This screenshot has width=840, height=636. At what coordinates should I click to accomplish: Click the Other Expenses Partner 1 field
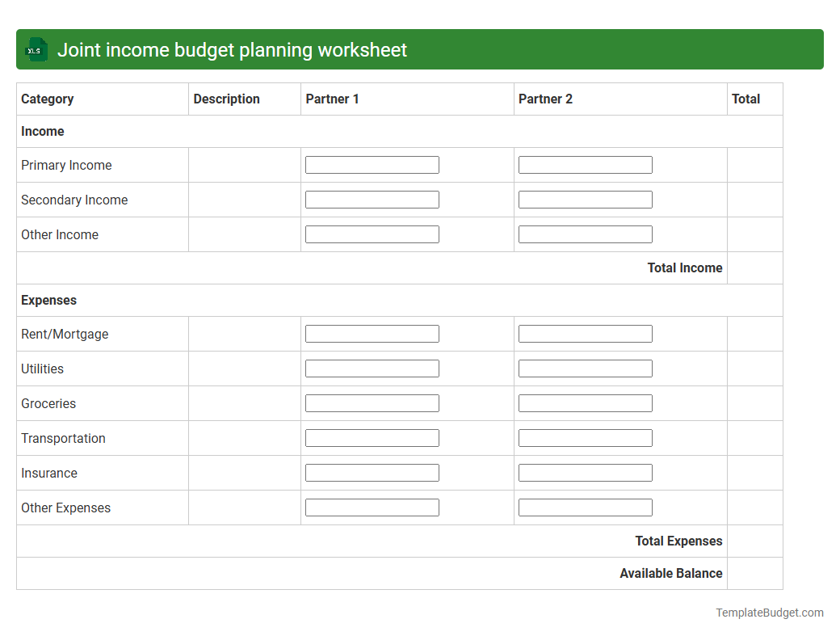coord(372,507)
